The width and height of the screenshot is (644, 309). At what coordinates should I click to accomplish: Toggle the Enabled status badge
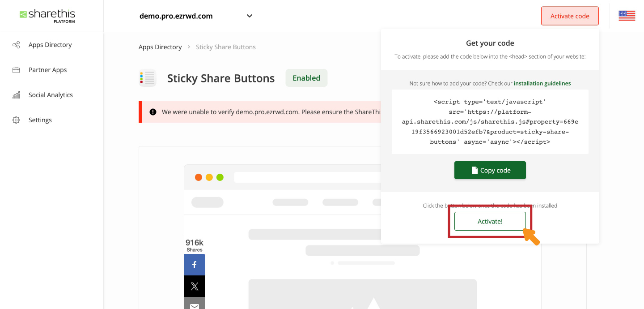[306, 78]
